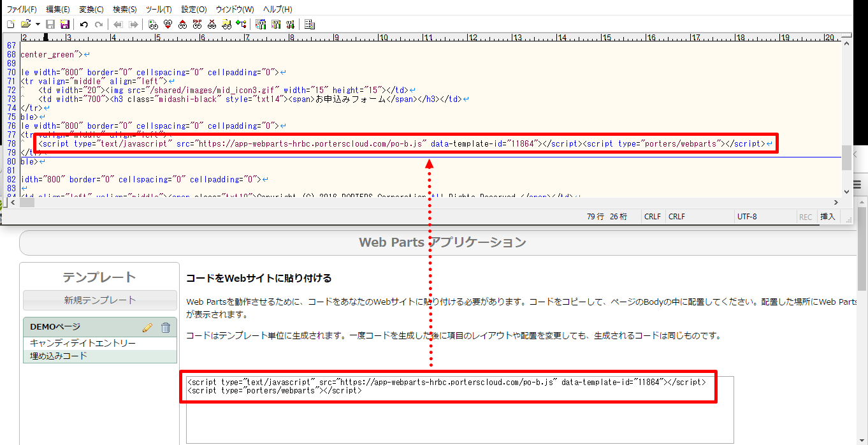The image size is (868, 445).
Task: Click the 新規テンプレート button
Action: click(x=100, y=300)
